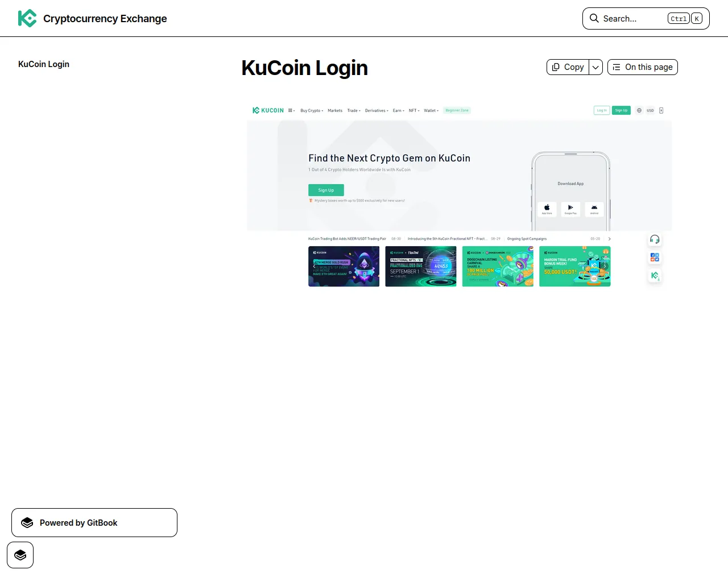
Task: Open the On this page button
Action: click(643, 67)
